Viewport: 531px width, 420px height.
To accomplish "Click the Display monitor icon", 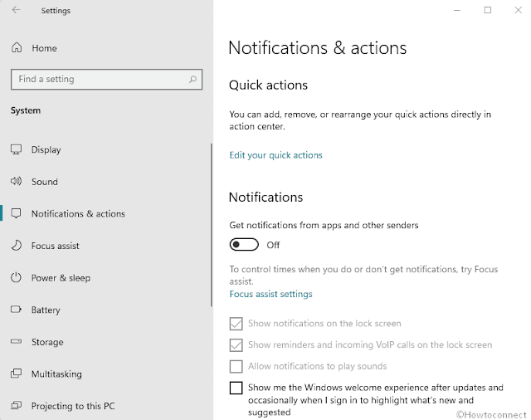I will 16,149.
